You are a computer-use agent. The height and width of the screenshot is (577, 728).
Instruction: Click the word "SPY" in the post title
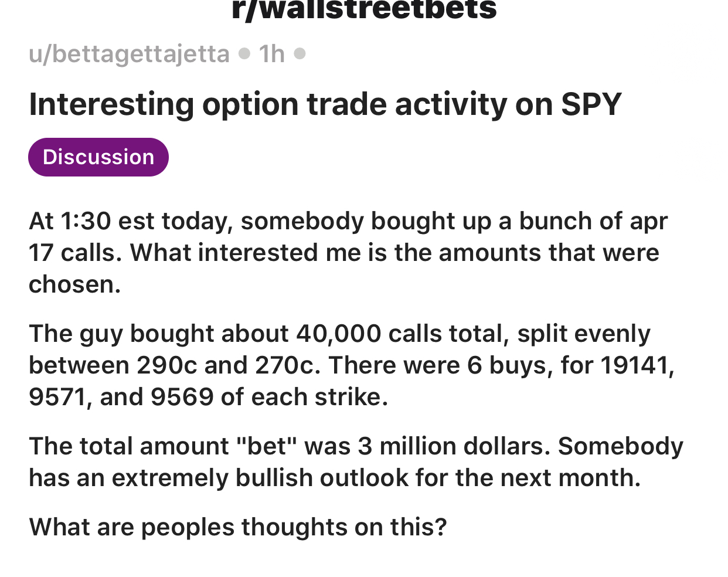coord(591,104)
